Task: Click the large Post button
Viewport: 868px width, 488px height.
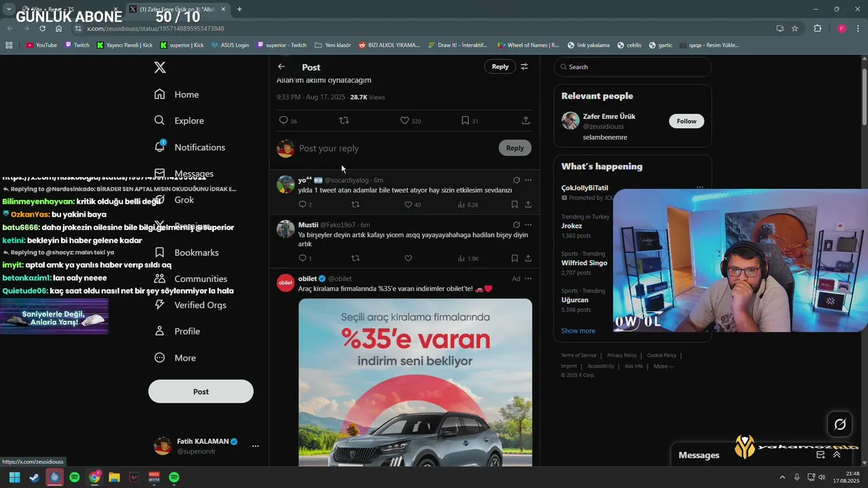Action: pyautogui.click(x=201, y=392)
